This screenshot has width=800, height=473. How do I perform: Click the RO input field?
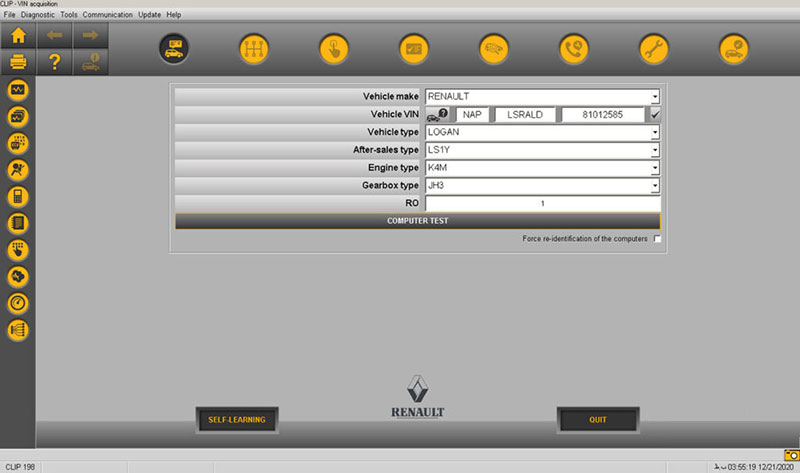543,204
